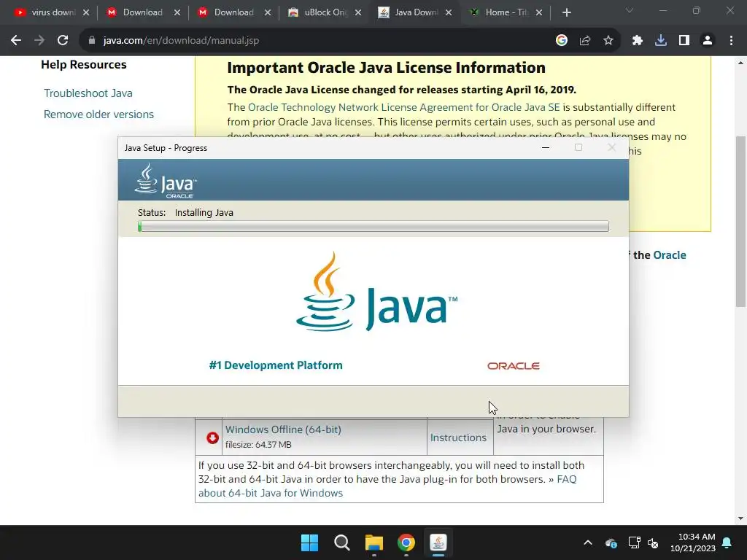
Task: Click the Oracle link right of the dialog
Action: (x=670, y=254)
